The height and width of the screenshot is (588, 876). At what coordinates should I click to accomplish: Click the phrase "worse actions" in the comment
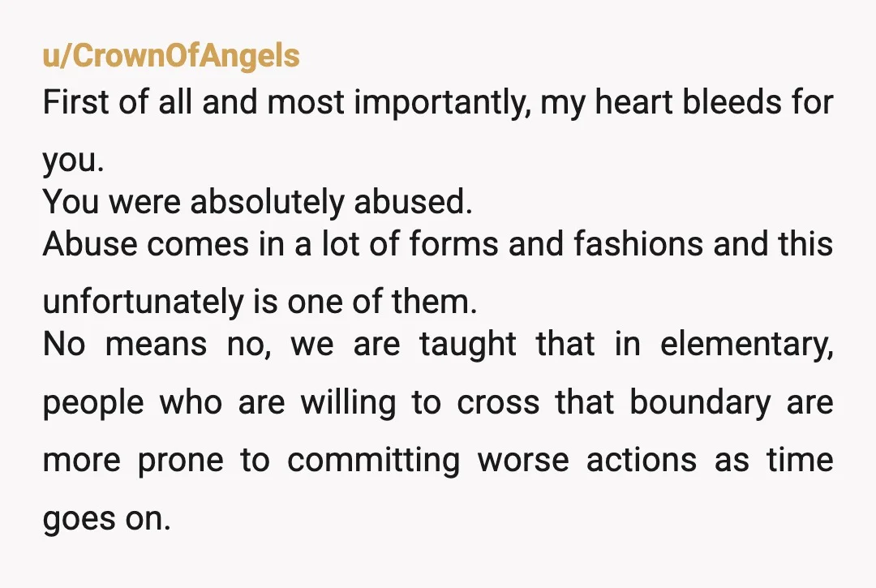(x=587, y=461)
